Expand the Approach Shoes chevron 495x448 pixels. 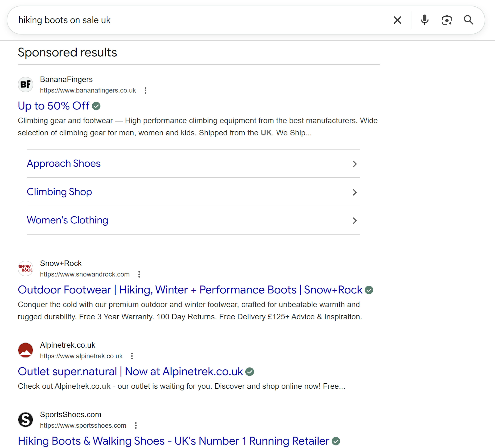coord(354,164)
